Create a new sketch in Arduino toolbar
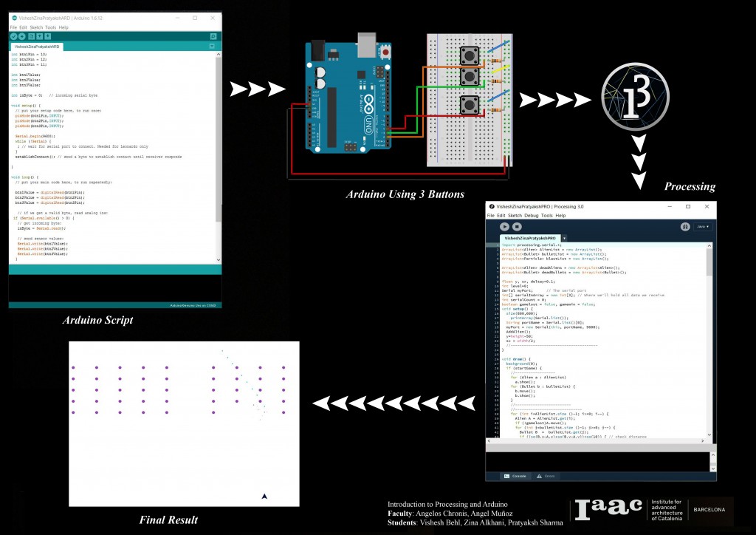This screenshot has width=756, height=535. 31,36
